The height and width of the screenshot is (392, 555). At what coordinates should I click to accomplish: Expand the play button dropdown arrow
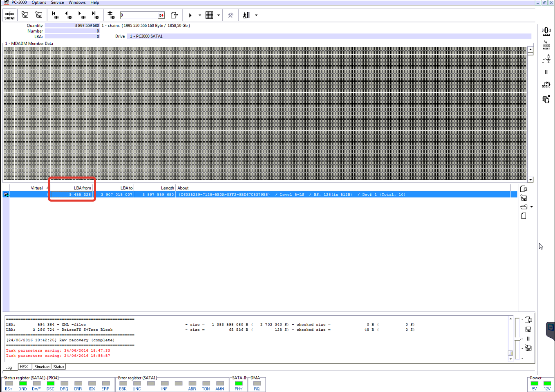pyautogui.click(x=200, y=15)
